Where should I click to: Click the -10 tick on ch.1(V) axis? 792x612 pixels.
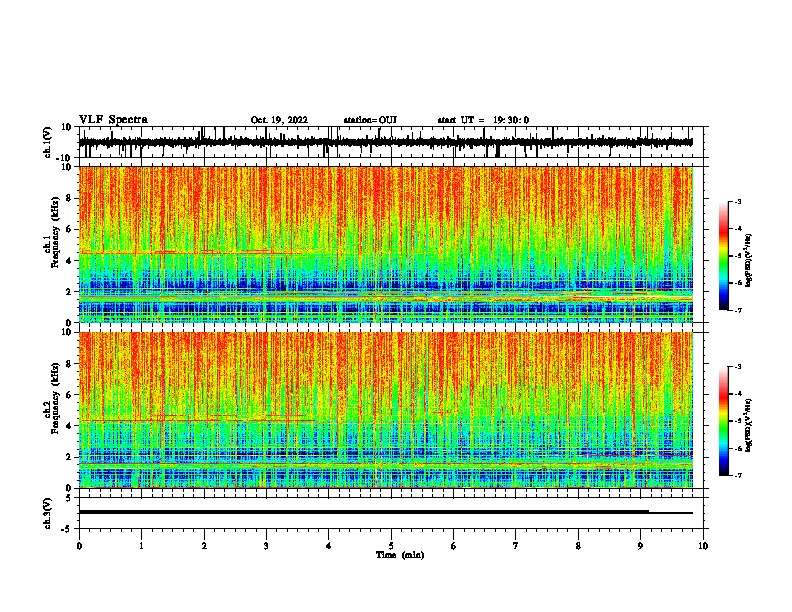pos(65,158)
